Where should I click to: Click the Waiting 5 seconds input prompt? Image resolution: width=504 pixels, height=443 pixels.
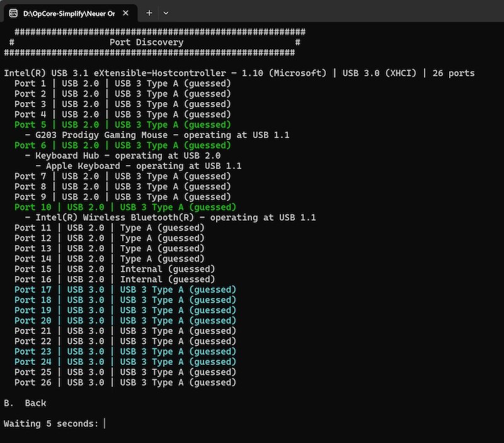tap(55, 423)
